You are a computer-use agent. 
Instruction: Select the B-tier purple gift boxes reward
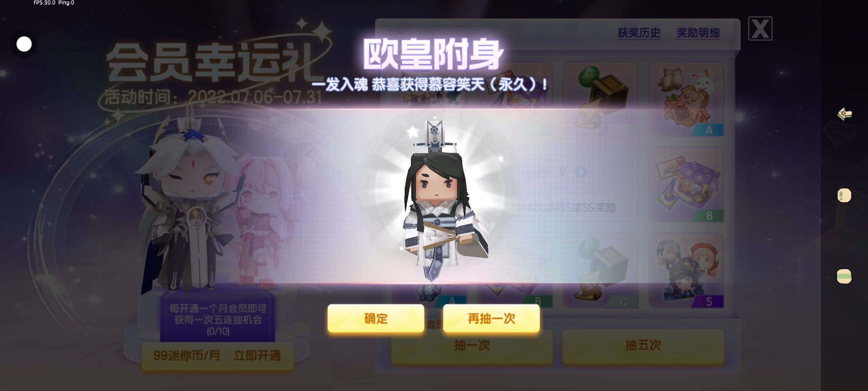686,185
